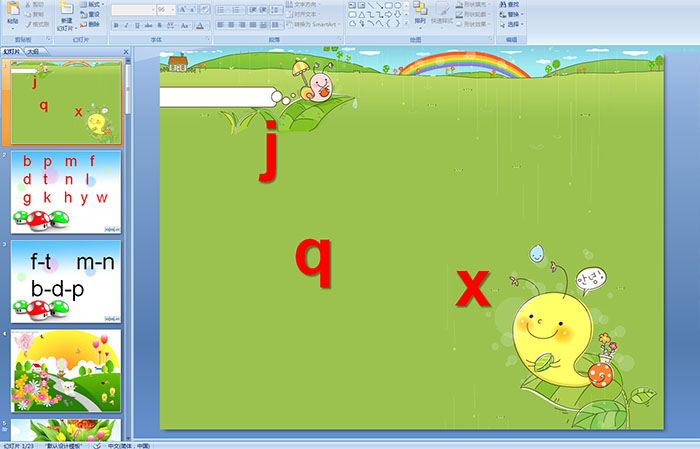Increase the list indent level

point(263,10)
